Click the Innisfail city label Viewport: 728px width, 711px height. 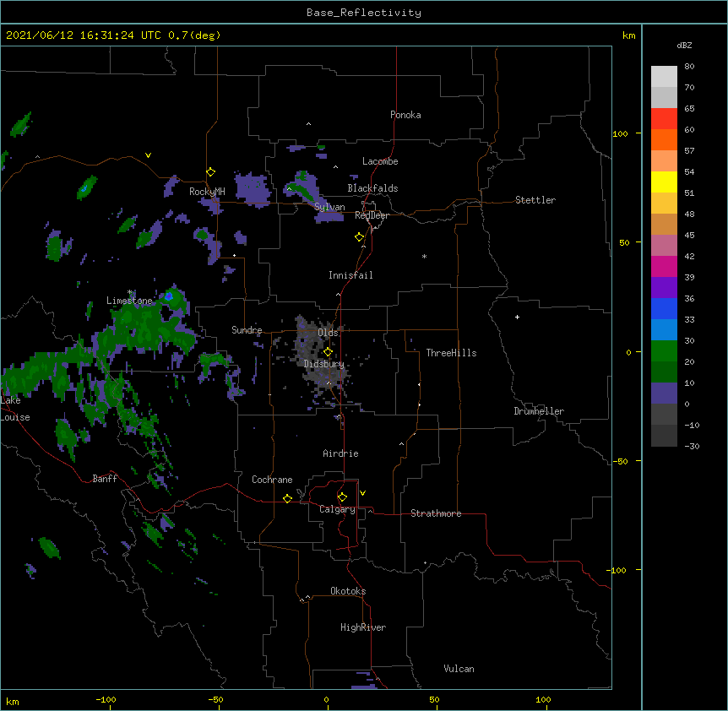(x=350, y=275)
